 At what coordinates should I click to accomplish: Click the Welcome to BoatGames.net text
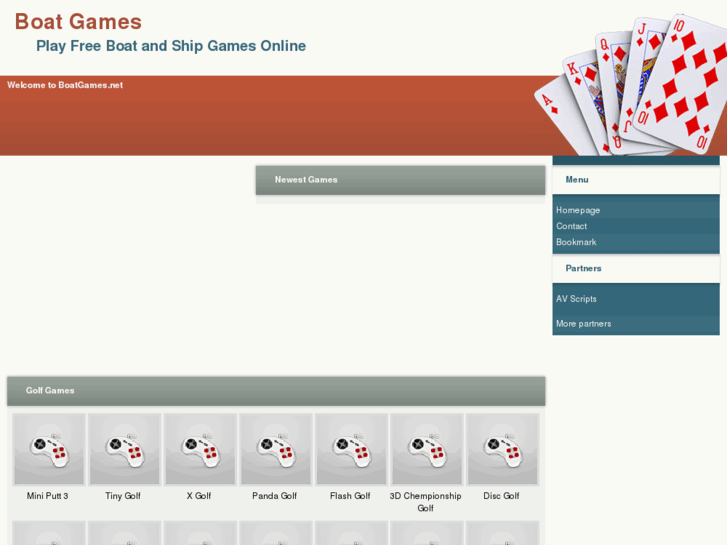coord(65,85)
